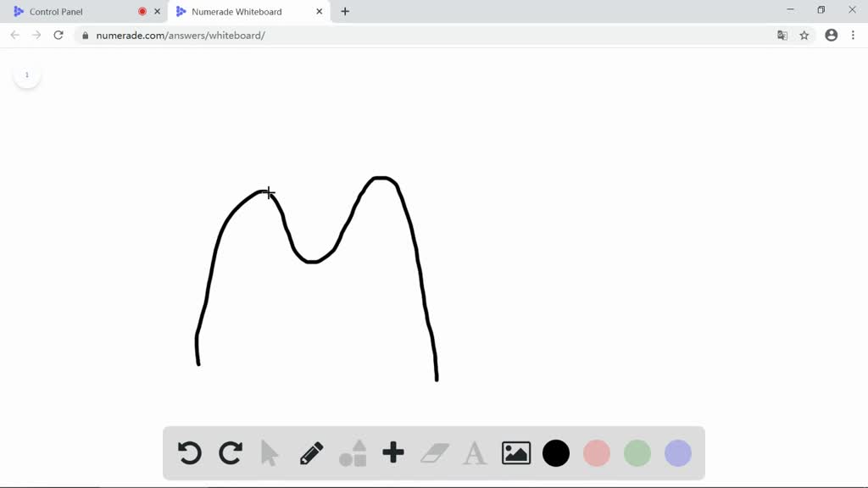Select the Eraser tool
This screenshot has height=488, width=868.
[x=433, y=452]
